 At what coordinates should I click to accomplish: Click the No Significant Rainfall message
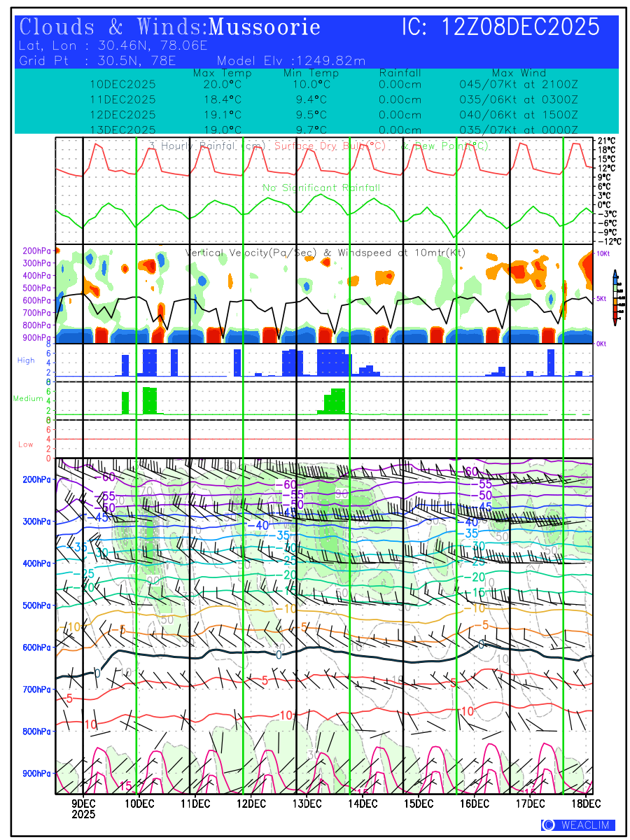click(321, 188)
